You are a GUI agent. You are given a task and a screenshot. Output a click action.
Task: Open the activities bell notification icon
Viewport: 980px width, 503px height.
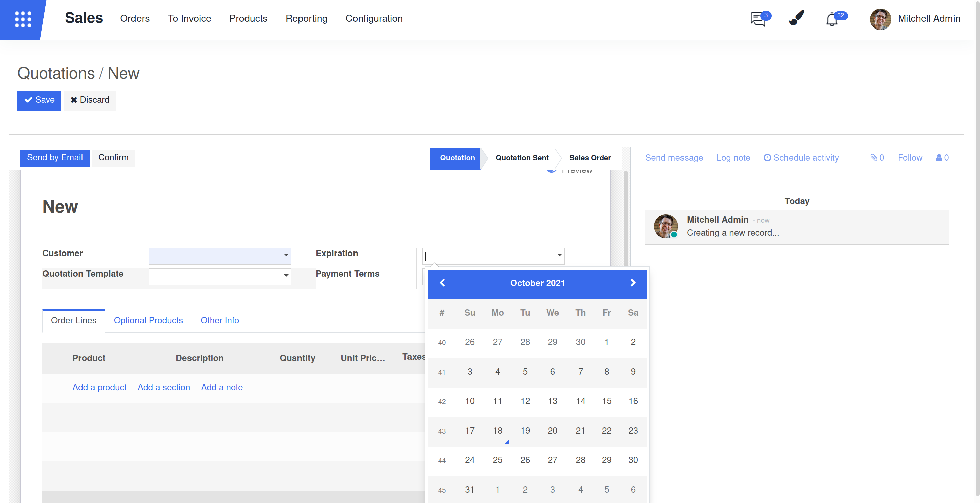point(832,19)
